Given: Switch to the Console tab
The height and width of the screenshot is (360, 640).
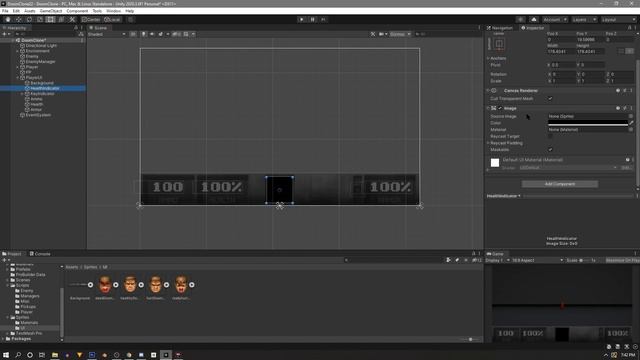Looking at the screenshot, I should coord(40,254).
